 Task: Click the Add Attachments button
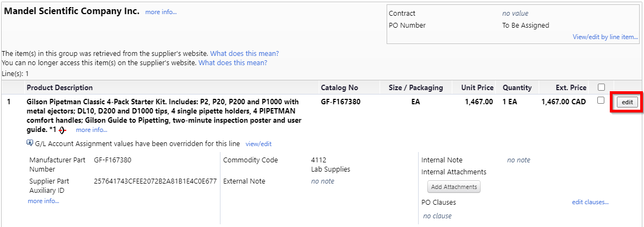454,187
